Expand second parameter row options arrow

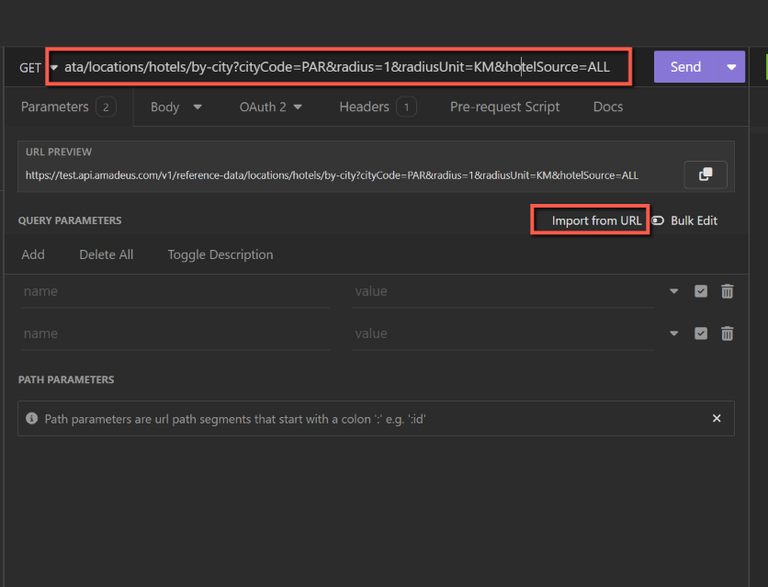674,333
